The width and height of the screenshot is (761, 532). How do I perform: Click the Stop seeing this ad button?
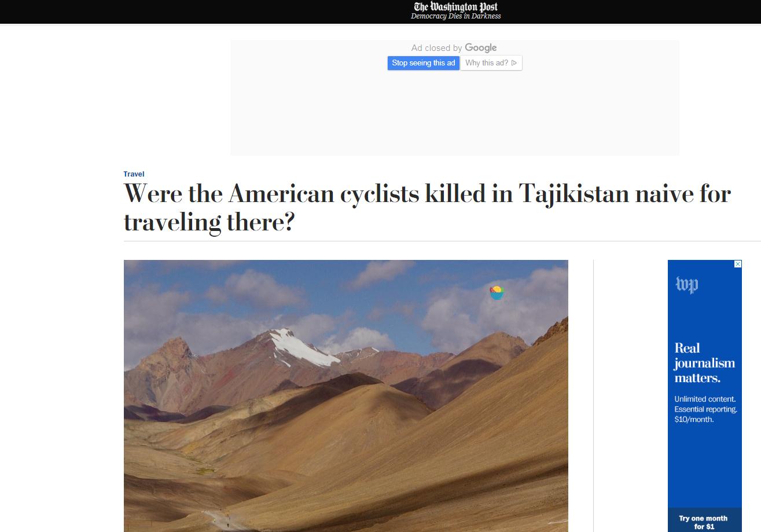point(424,63)
